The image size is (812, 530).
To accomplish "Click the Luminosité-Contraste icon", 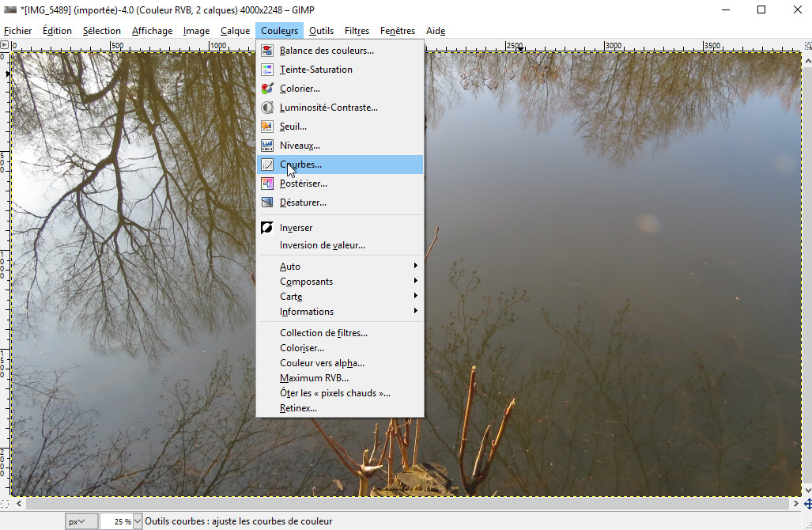I will coord(267,108).
